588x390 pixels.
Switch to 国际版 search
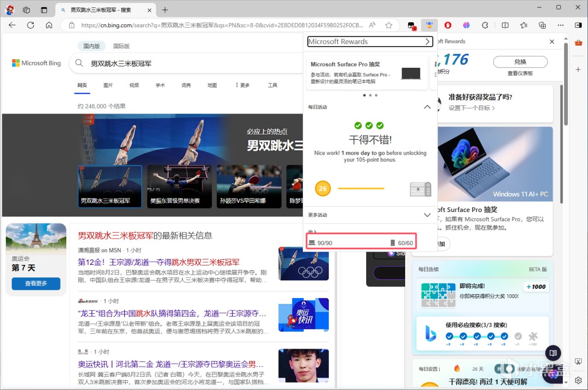point(121,46)
